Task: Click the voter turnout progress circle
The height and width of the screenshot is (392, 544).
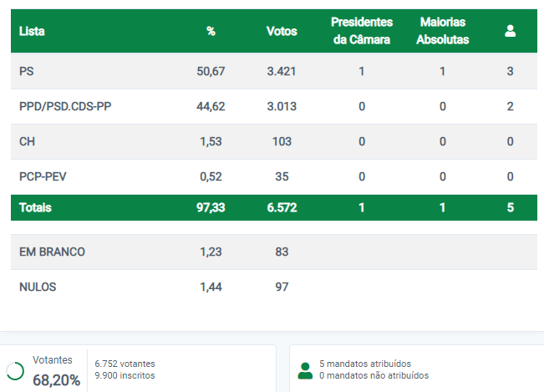Action: [x=15, y=371]
